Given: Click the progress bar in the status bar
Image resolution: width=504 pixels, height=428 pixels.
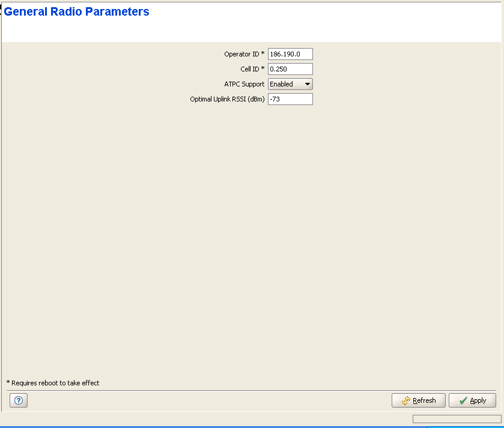Looking at the screenshot, I should 457,419.
